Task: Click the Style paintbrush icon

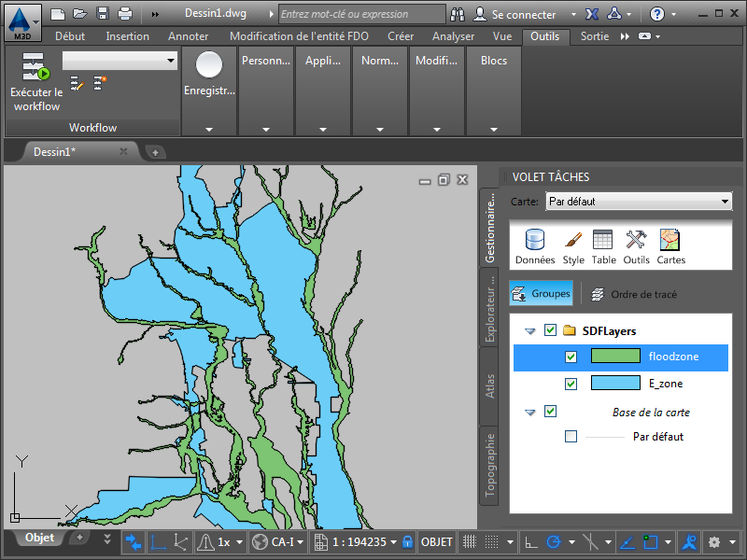Action: (x=573, y=246)
